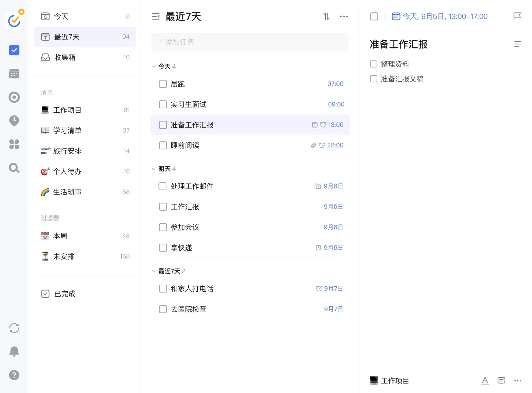Open the flag priority icon in detail panel
The image size is (532, 393).
point(517,16)
